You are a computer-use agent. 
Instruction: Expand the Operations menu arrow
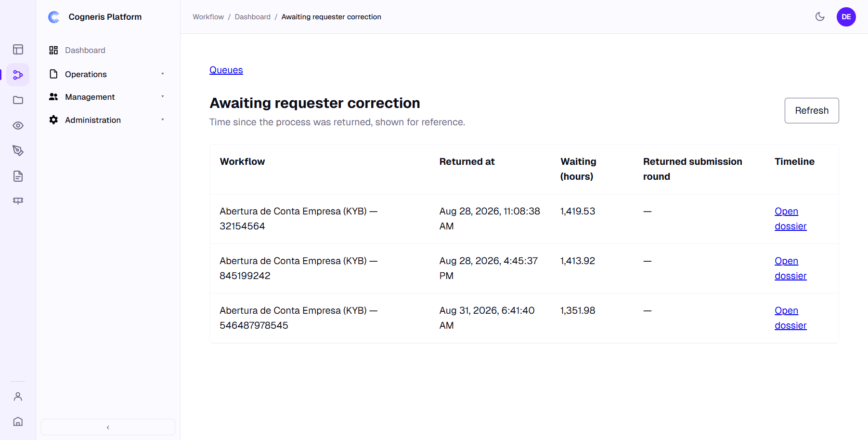(163, 74)
